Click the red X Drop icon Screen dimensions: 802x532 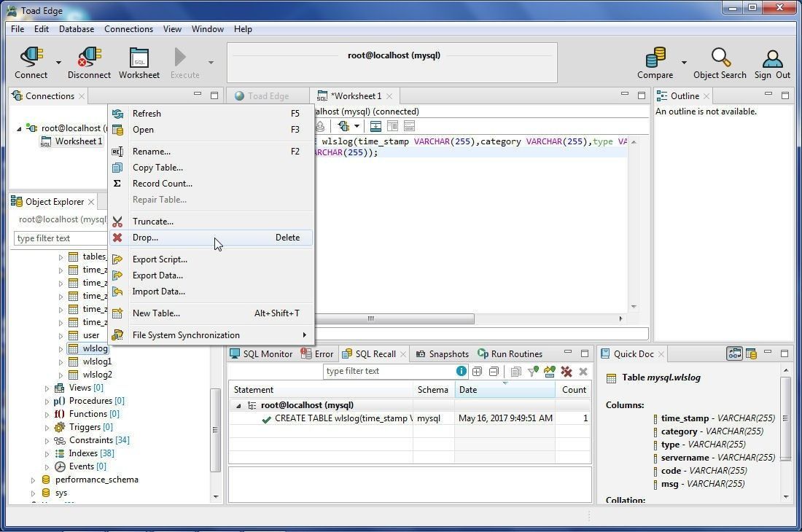point(117,238)
